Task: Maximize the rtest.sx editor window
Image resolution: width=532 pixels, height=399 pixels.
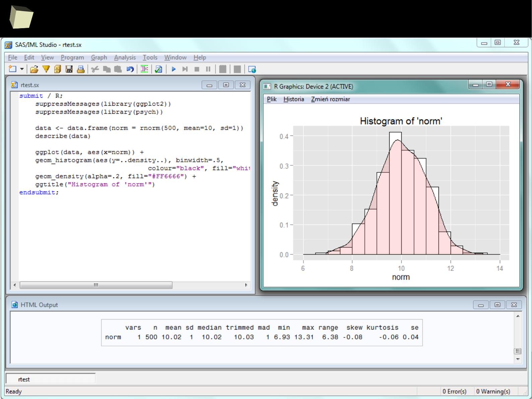Action: pos(226,85)
